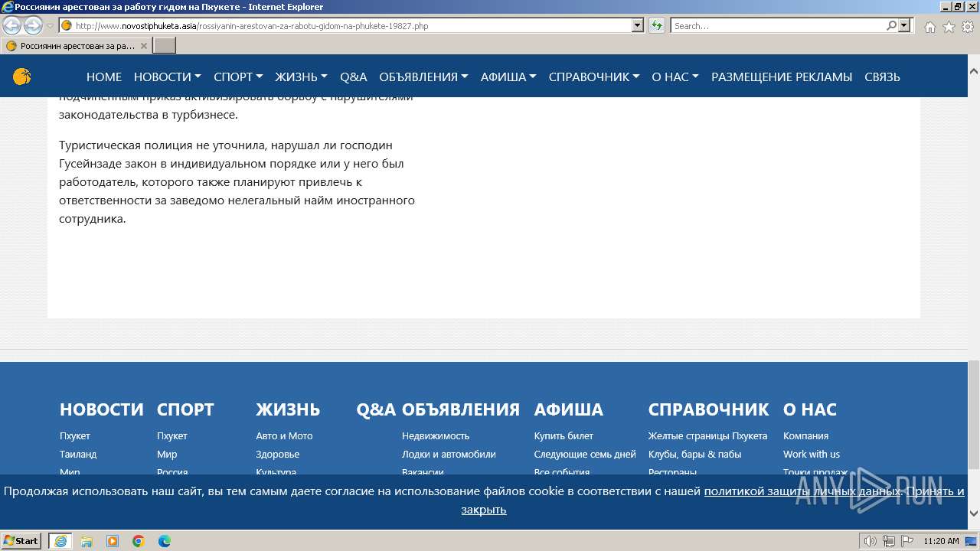
Task: Click the search magnifier icon
Action: pos(891,25)
